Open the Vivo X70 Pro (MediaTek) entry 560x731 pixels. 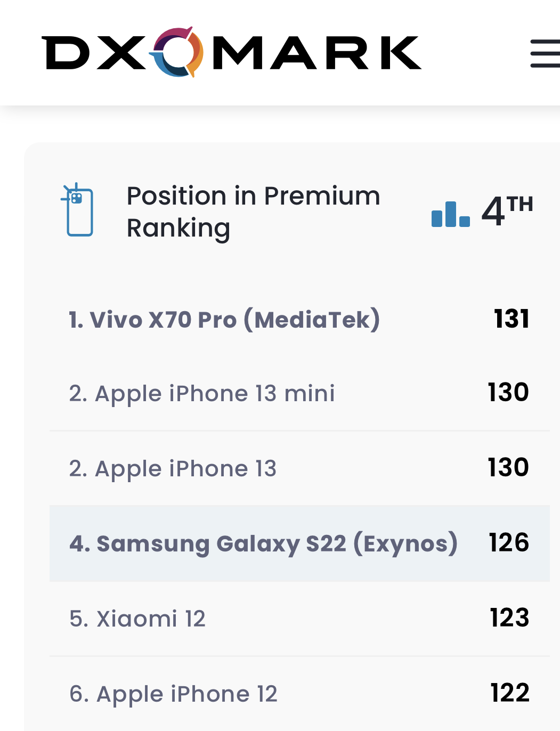click(224, 320)
